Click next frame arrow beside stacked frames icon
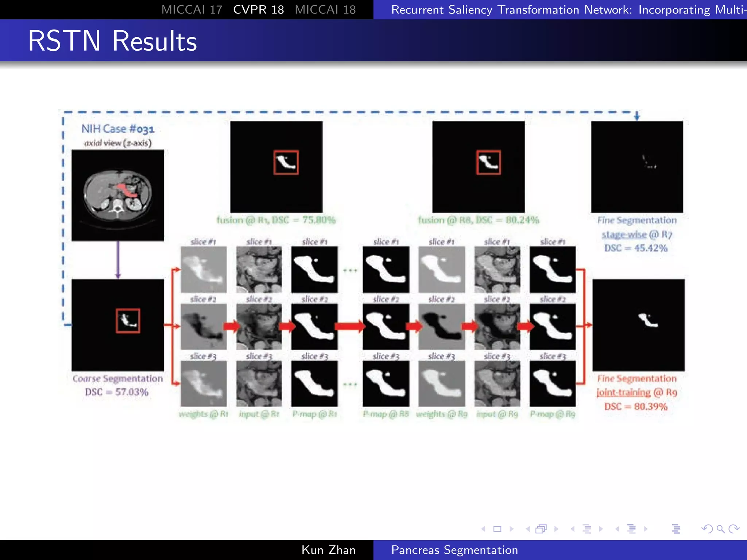 (x=556, y=529)
